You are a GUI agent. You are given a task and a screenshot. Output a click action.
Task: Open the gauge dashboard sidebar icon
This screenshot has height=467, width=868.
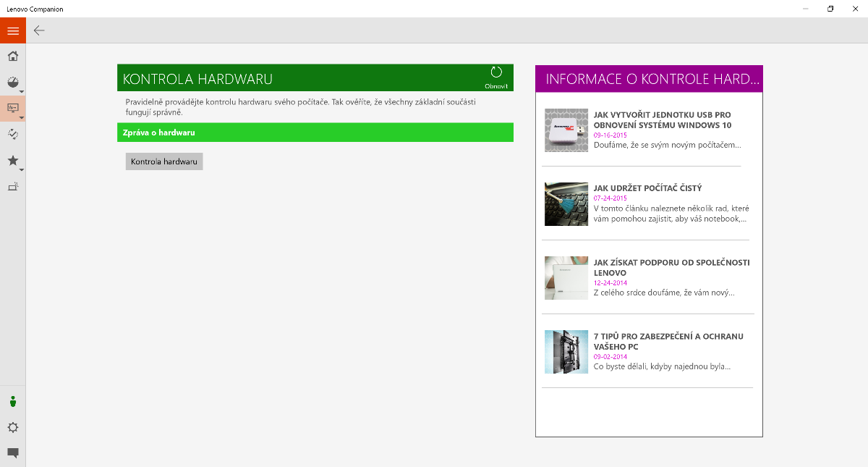pos(13,82)
